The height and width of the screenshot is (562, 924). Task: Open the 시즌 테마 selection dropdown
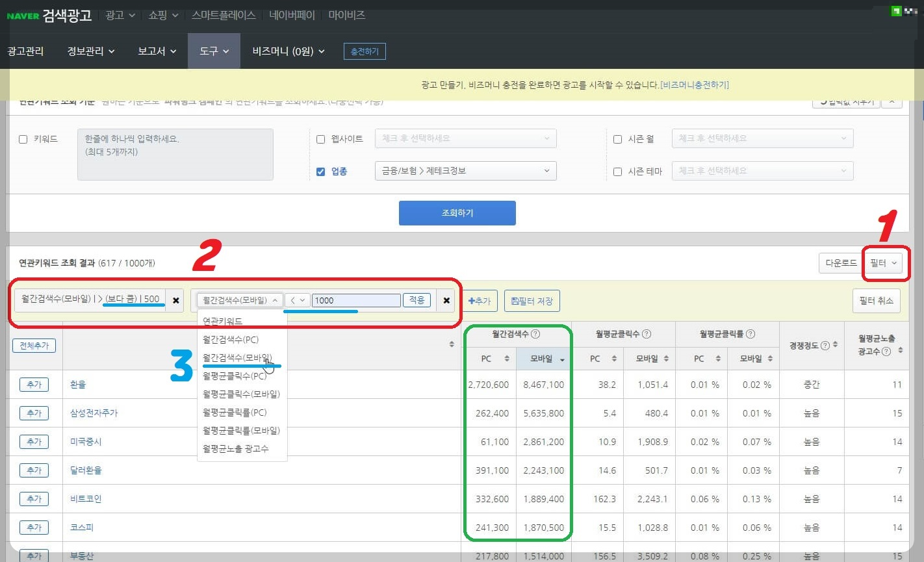click(x=762, y=171)
